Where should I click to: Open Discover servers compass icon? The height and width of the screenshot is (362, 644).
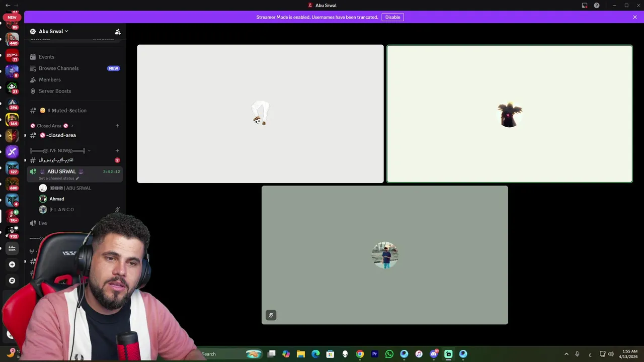[12, 281]
